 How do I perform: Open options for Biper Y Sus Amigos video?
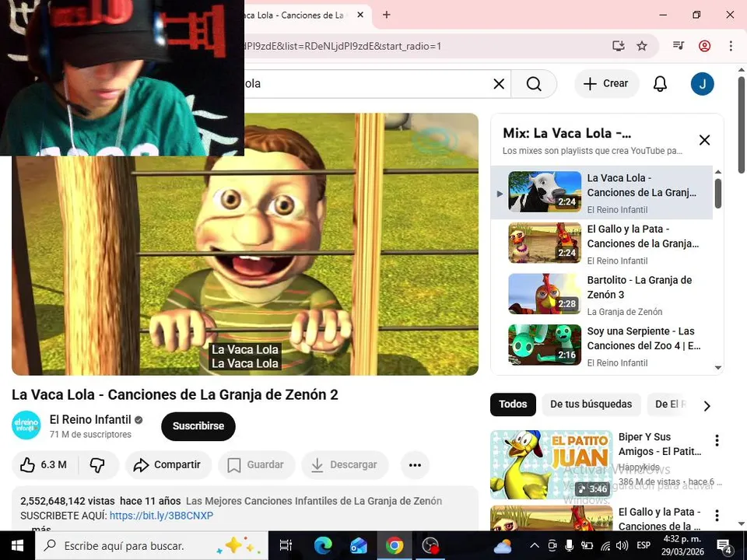717,440
